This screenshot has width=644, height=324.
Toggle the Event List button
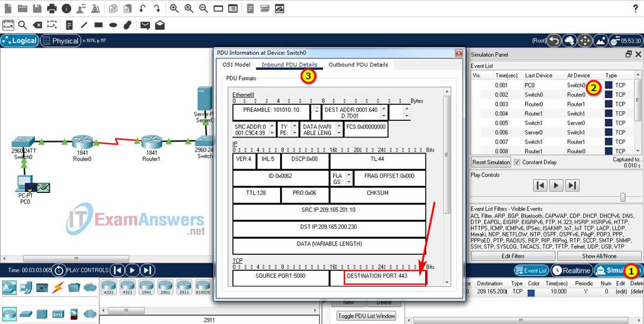point(531,271)
